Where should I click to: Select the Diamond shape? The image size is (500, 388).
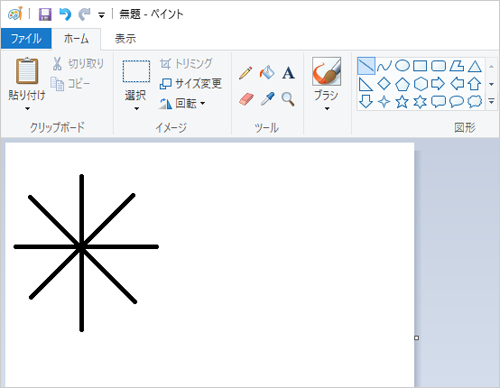coord(384,84)
